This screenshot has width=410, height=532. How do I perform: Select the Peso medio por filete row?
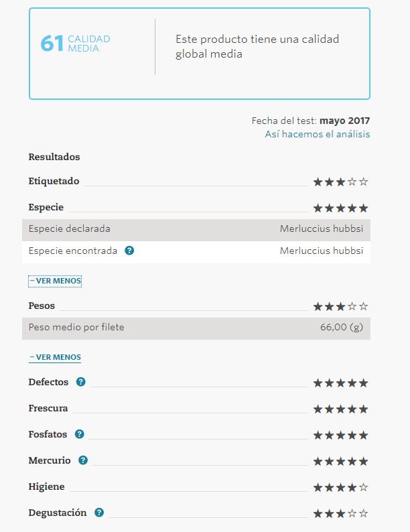196,328
